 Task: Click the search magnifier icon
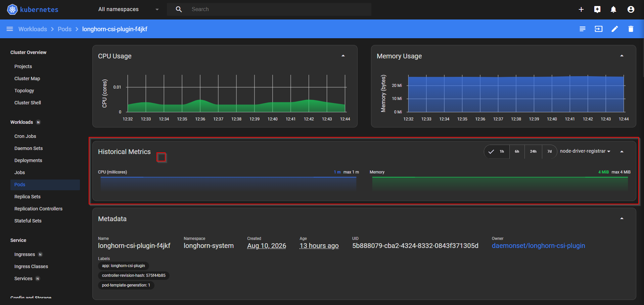coord(179,9)
